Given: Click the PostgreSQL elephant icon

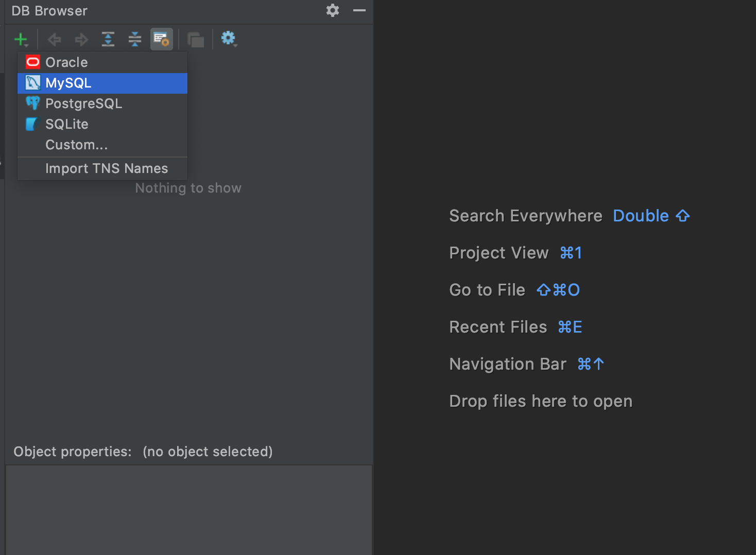Looking at the screenshot, I should pyautogui.click(x=33, y=103).
